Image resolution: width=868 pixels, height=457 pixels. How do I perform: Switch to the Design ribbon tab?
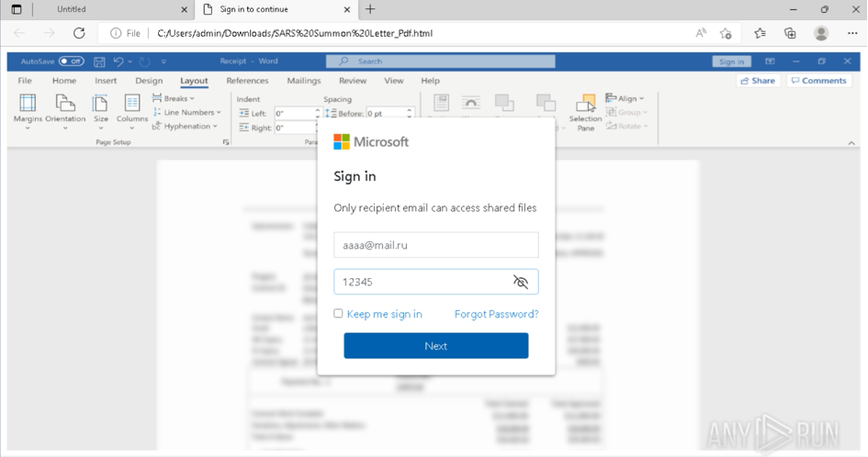[149, 81]
